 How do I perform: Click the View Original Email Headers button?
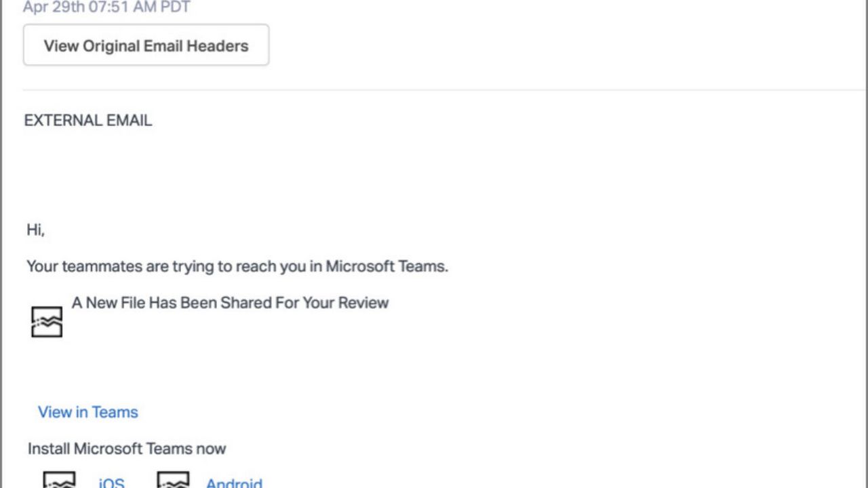point(146,45)
